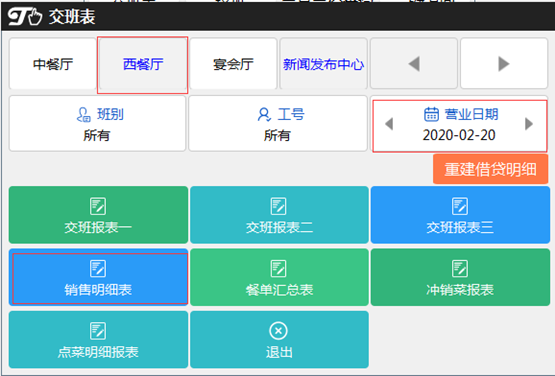555x376 pixels.
Task: Show next restaurants with the right arrow button
Action: tap(504, 64)
